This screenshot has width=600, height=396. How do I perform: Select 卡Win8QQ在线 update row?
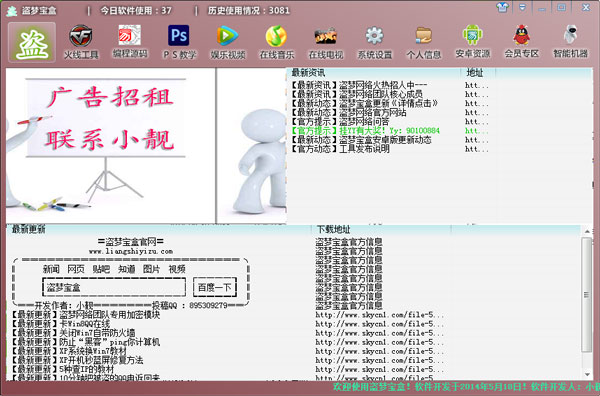point(61,324)
